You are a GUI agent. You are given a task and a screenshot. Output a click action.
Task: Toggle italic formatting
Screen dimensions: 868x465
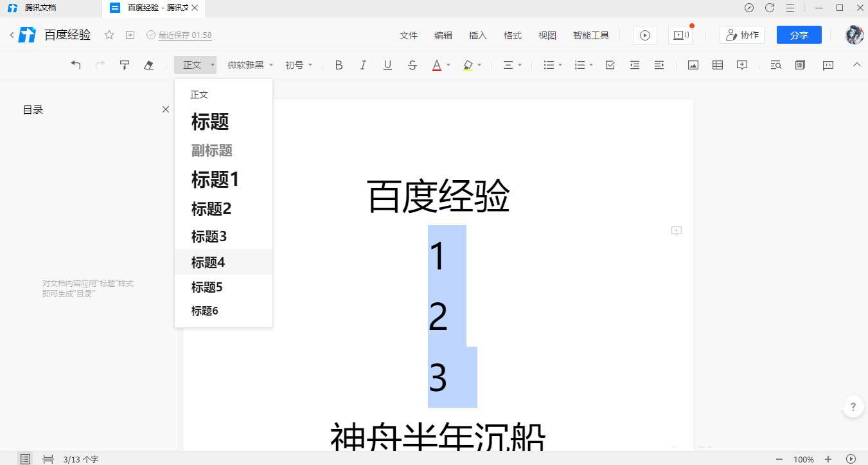tap(363, 65)
